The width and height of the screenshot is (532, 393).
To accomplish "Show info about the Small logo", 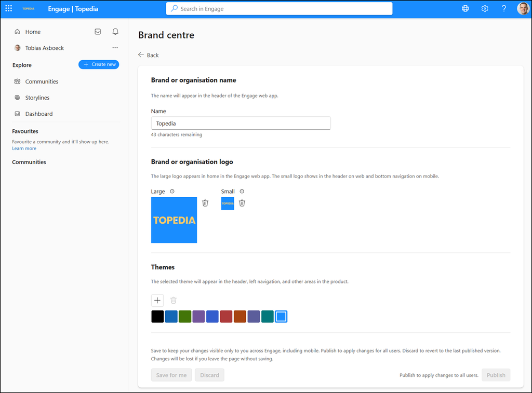I will click(242, 191).
